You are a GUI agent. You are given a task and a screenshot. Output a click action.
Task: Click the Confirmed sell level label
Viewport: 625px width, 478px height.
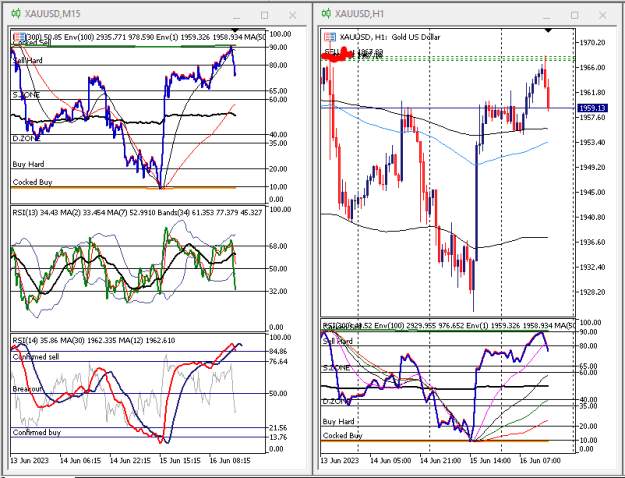click(36, 357)
